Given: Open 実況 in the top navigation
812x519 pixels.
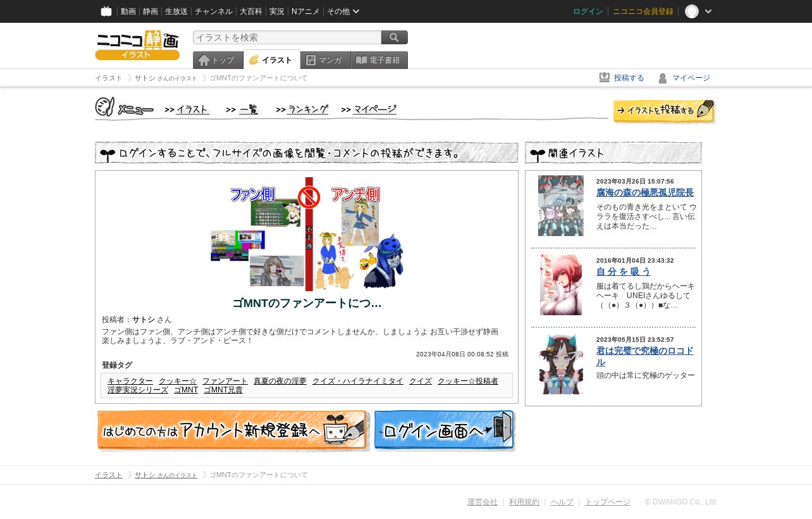Looking at the screenshot, I should [x=277, y=11].
